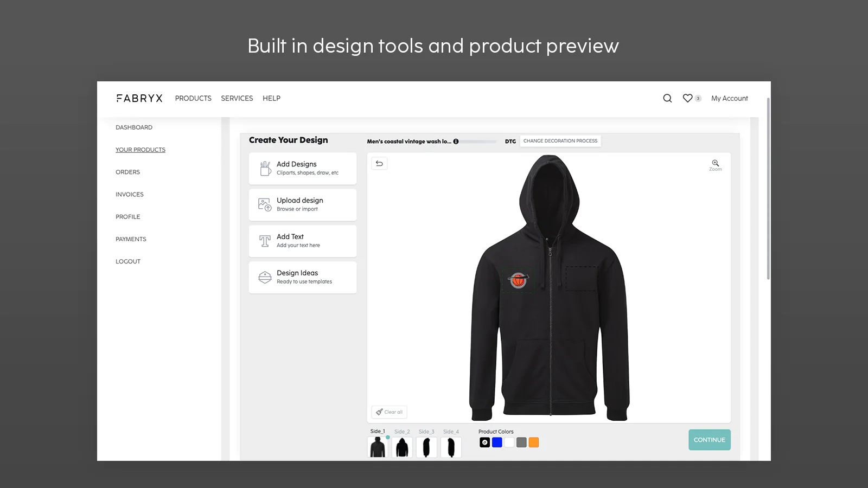The width and height of the screenshot is (868, 488).
Task: Switch to Side_2 hoodie view
Action: point(402,447)
